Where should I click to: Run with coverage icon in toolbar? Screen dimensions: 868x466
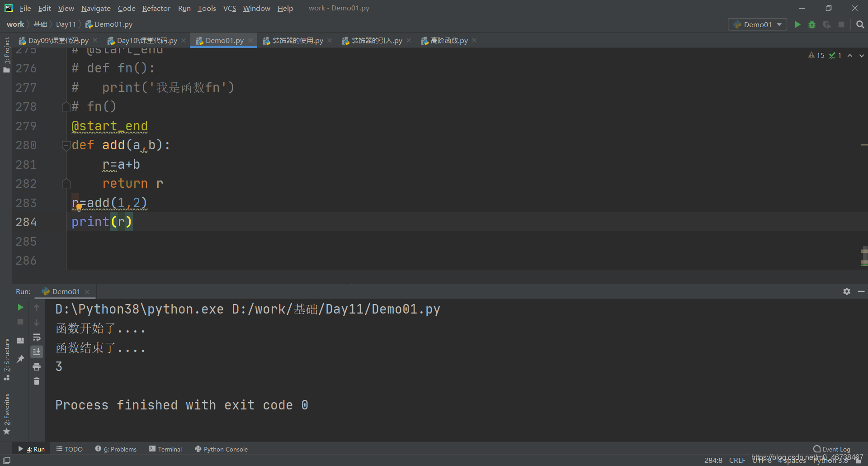point(827,24)
